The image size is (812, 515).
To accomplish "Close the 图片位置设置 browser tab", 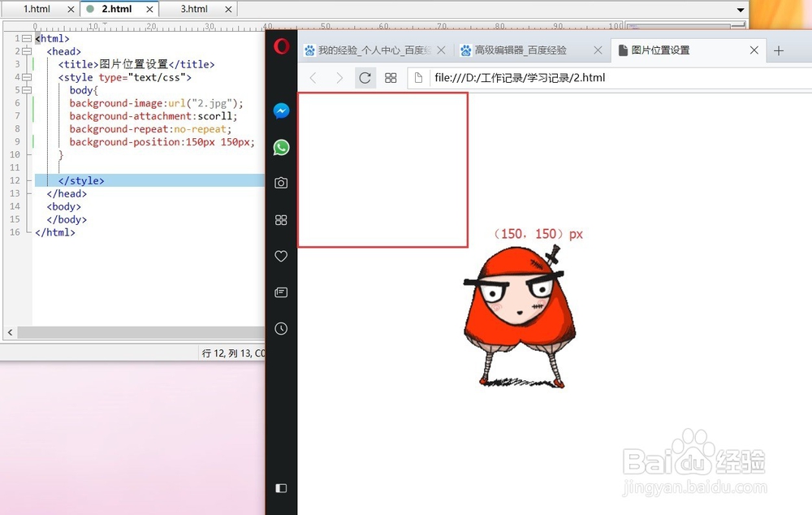I will (x=754, y=50).
